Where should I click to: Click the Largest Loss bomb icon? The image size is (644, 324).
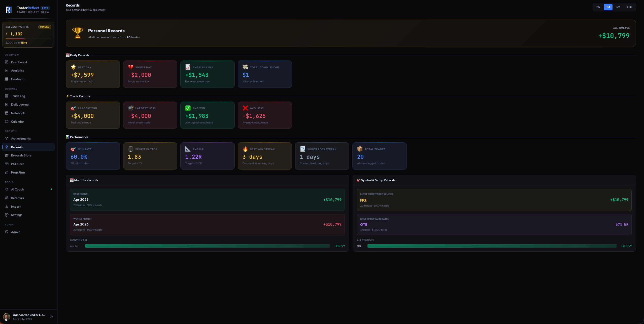coord(130,108)
